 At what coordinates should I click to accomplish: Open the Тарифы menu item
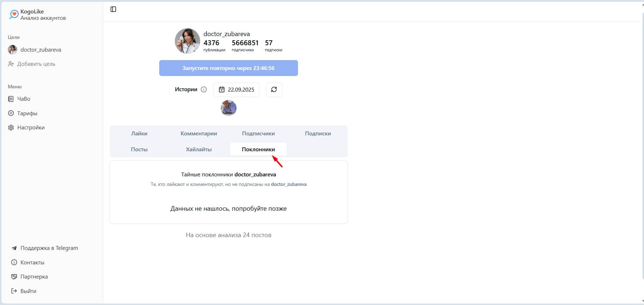(x=27, y=113)
